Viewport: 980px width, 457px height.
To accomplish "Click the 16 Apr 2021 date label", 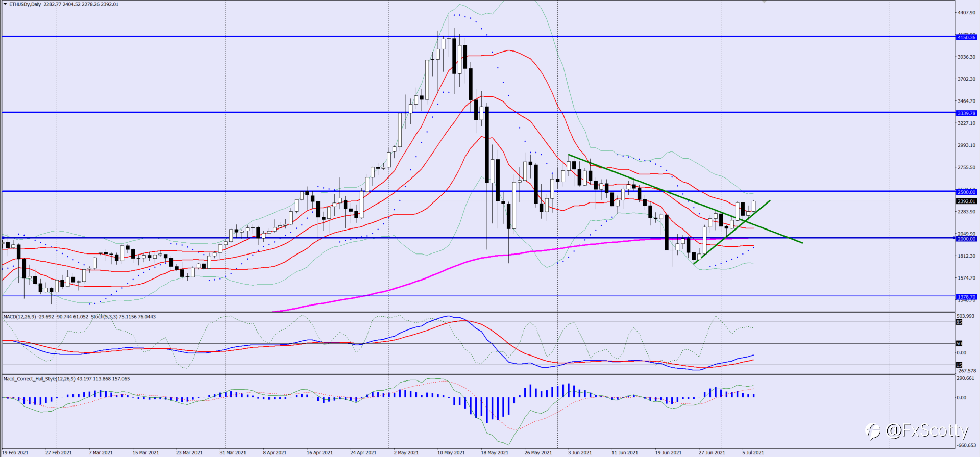I will coord(320,453).
